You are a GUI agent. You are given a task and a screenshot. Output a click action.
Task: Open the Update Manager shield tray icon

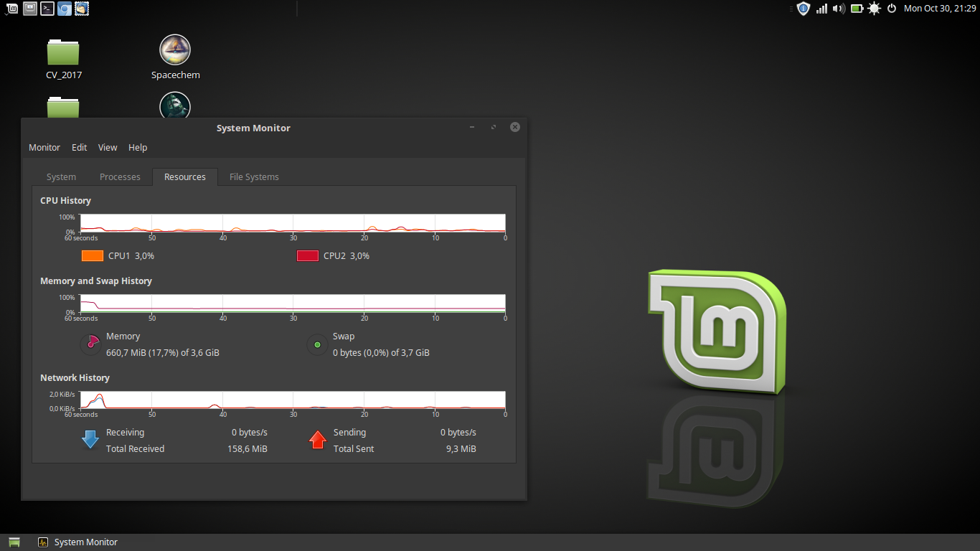pyautogui.click(x=804, y=9)
